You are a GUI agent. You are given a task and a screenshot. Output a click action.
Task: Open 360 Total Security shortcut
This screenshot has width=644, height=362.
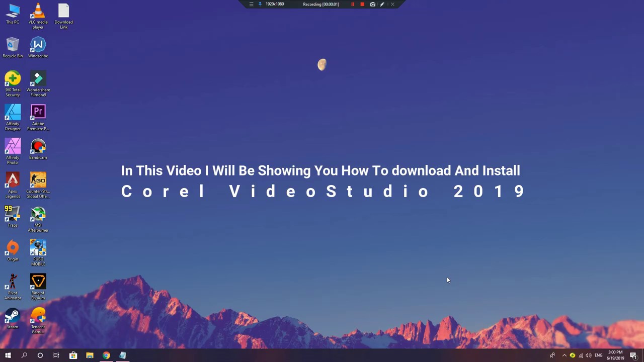13,84
